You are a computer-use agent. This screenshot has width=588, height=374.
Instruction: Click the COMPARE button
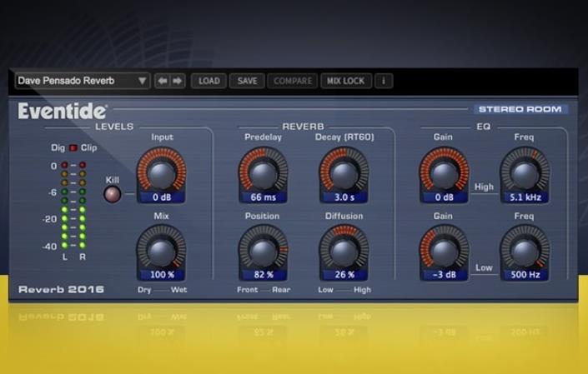pos(293,81)
